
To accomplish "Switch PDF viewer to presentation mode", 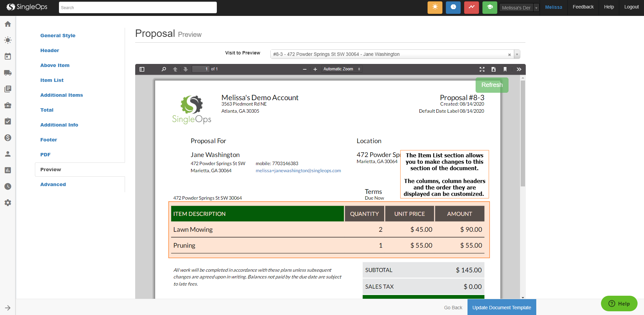I will [482, 69].
